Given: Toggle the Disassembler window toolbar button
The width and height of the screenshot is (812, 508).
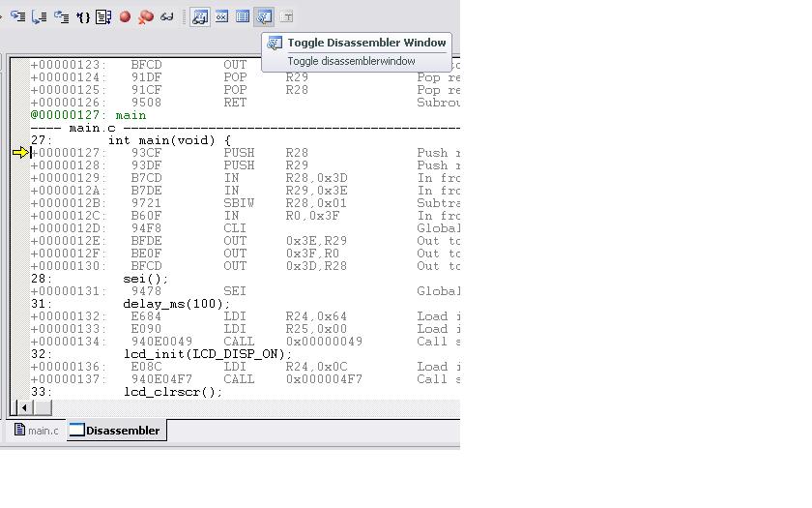Looking at the screenshot, I should [264, 17].
